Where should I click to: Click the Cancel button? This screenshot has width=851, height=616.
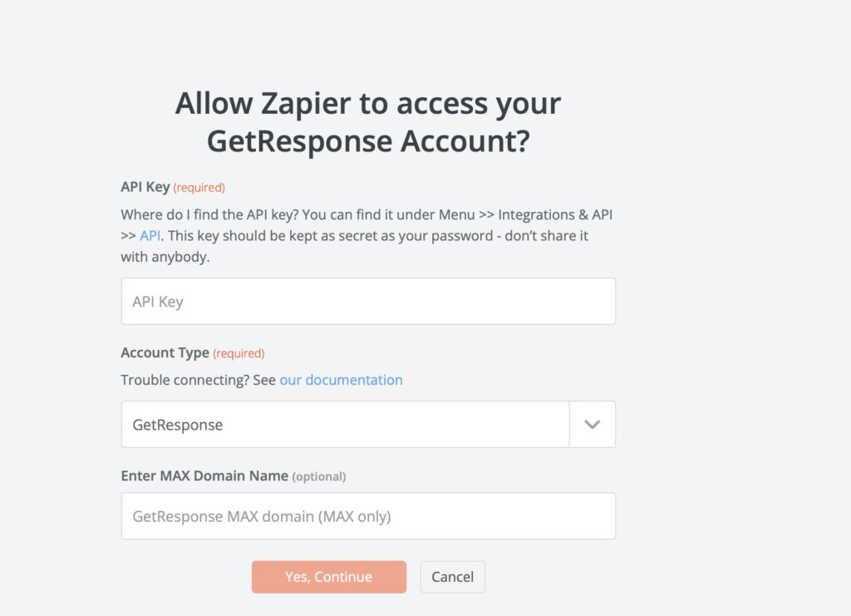(453, 577)
